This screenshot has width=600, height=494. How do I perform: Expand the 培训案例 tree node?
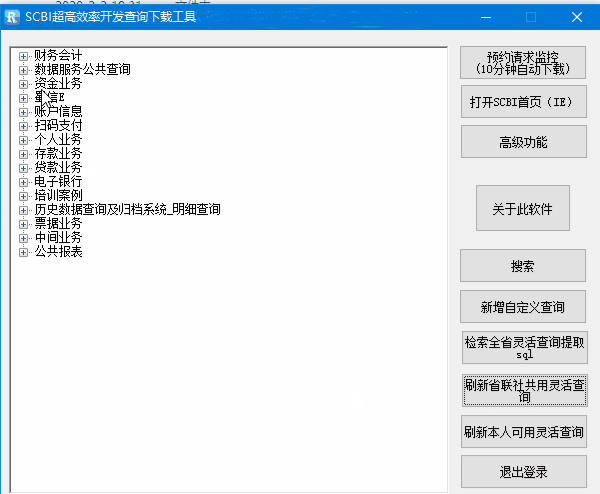(x=23, y=196)
